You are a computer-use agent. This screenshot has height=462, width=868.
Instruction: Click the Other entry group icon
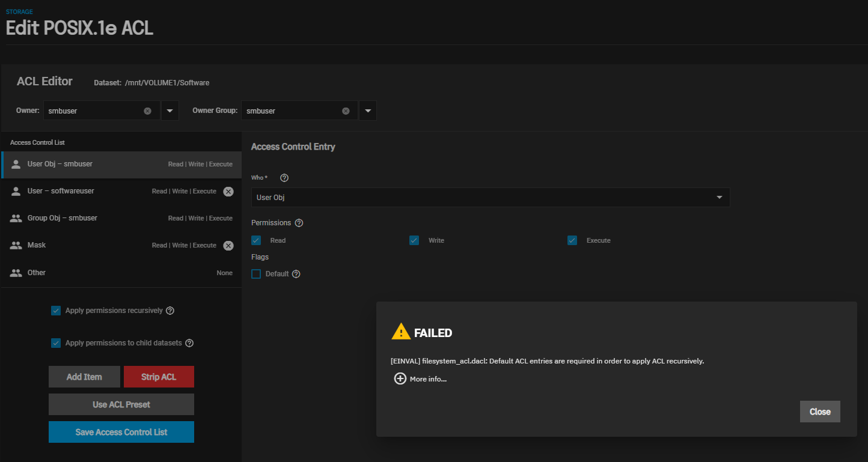16,273
